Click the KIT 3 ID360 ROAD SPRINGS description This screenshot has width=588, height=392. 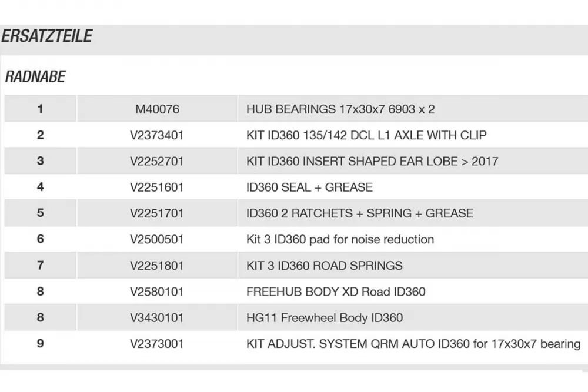pos(324,266)
